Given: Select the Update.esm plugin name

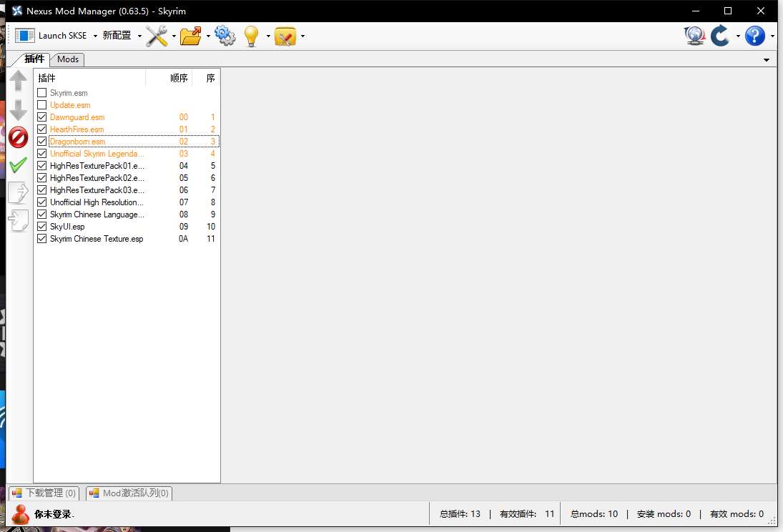Looking at the screenshot, I should pyautogui.click(x=70, y=105).
